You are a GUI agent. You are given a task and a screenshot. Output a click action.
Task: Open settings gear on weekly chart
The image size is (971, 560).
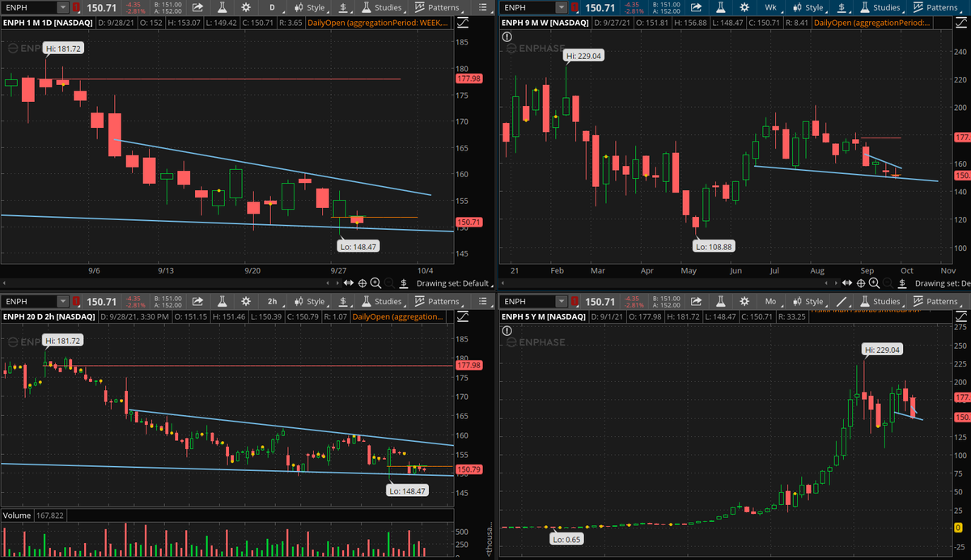tap(744, 7)
